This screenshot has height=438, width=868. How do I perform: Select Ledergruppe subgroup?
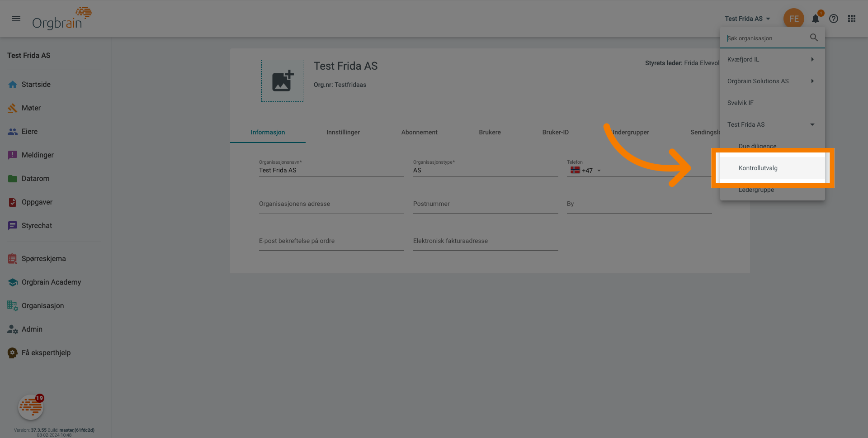coord(773,190)
